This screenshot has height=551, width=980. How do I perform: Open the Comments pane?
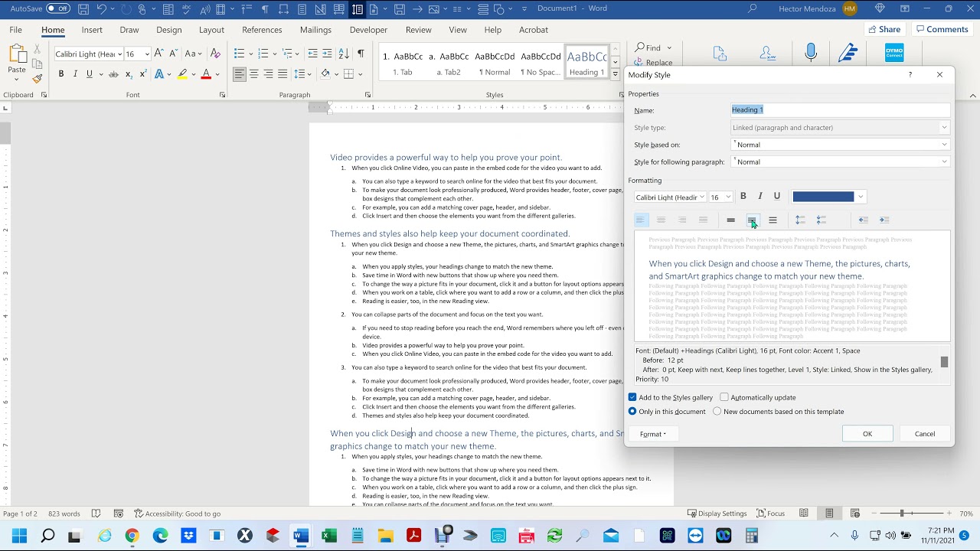tap(942, 29)
